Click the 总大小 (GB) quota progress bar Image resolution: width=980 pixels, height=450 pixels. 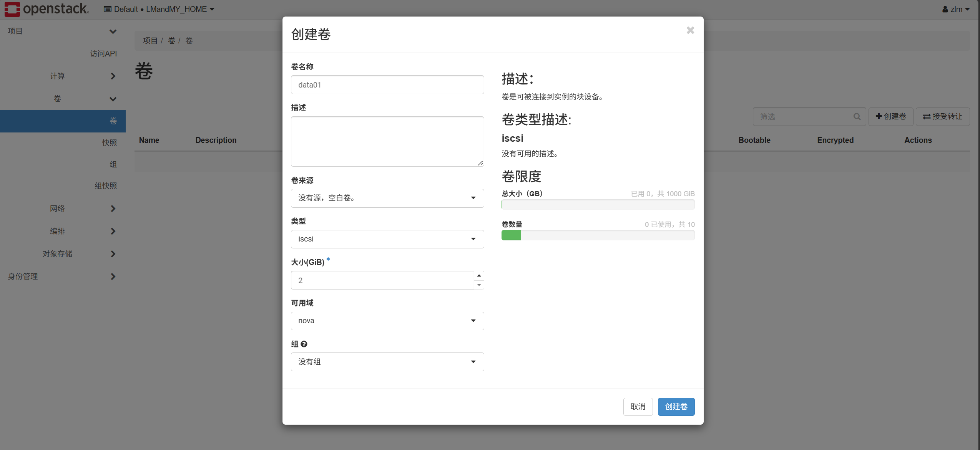pos(598,205)
